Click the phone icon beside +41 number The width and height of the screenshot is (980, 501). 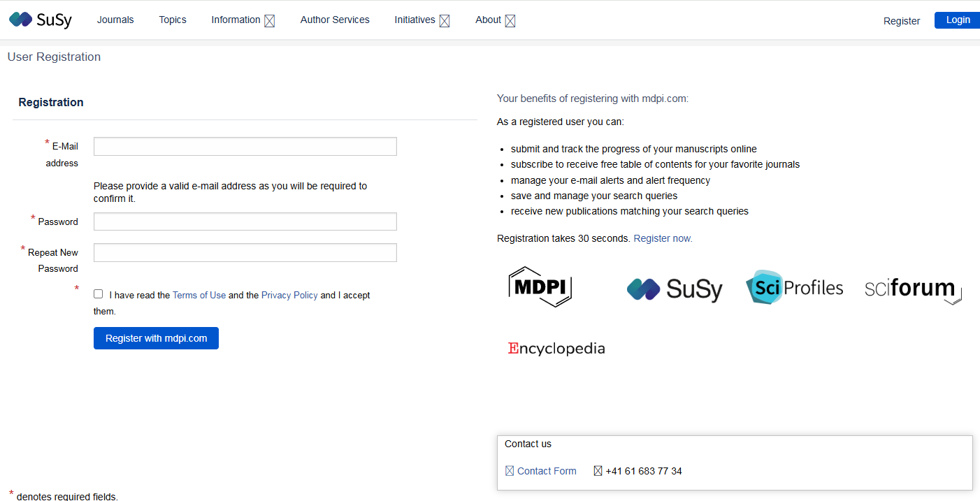598,471
